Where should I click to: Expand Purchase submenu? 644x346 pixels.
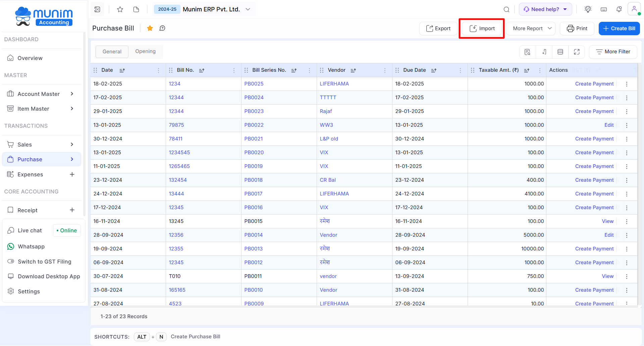click(72, 159)
